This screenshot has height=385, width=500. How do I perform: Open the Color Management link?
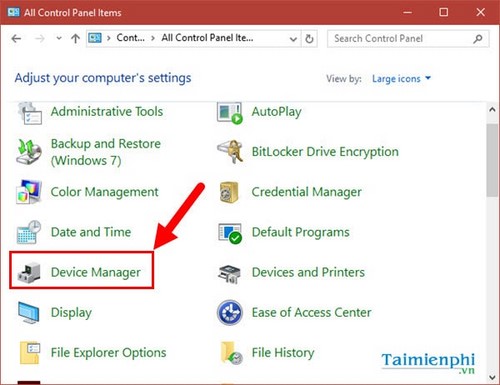104,192
